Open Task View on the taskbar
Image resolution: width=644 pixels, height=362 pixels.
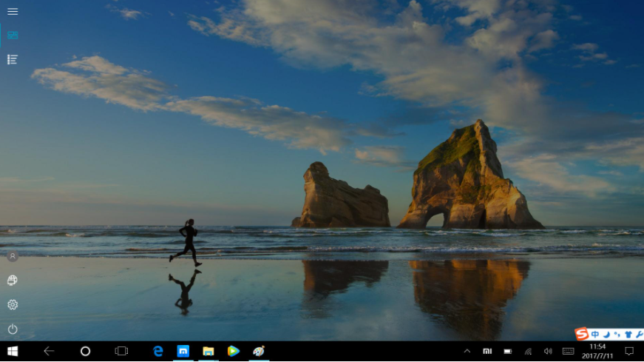click(x=121, y=351)
